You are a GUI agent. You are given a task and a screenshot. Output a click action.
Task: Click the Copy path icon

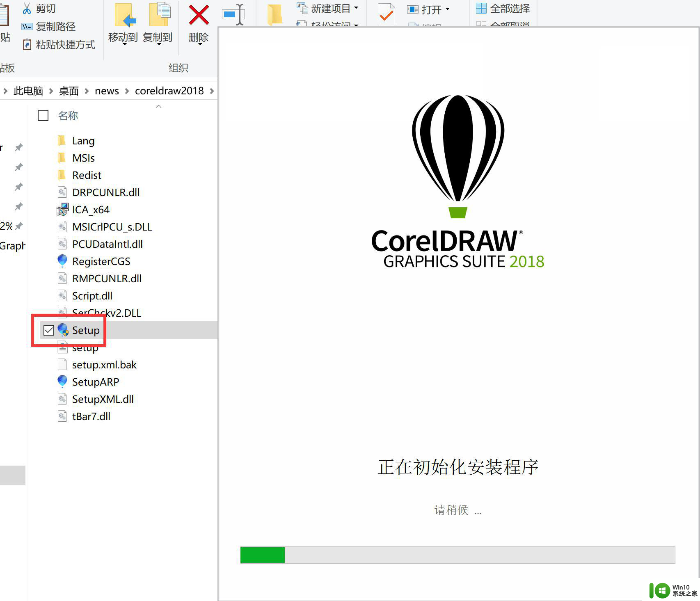(27, 27)
